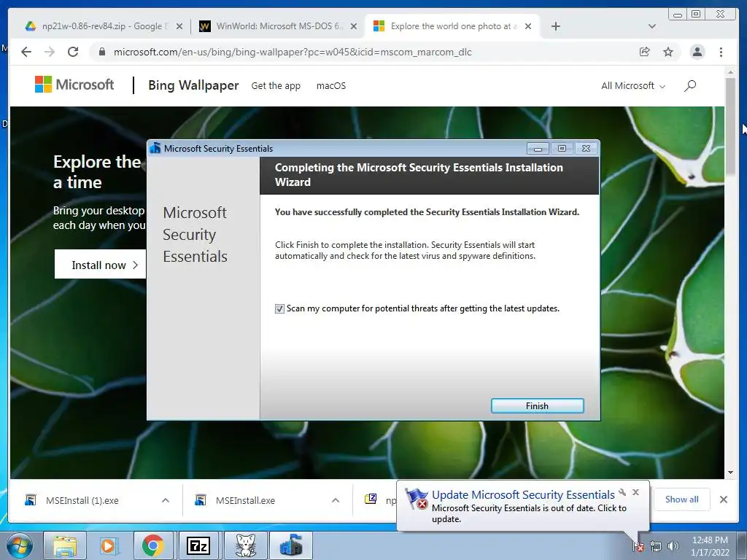Image resolution: width=747 pixels, height=560 pixels.
Task: Open balloon notification wrench options
Action: pos(622,492)
